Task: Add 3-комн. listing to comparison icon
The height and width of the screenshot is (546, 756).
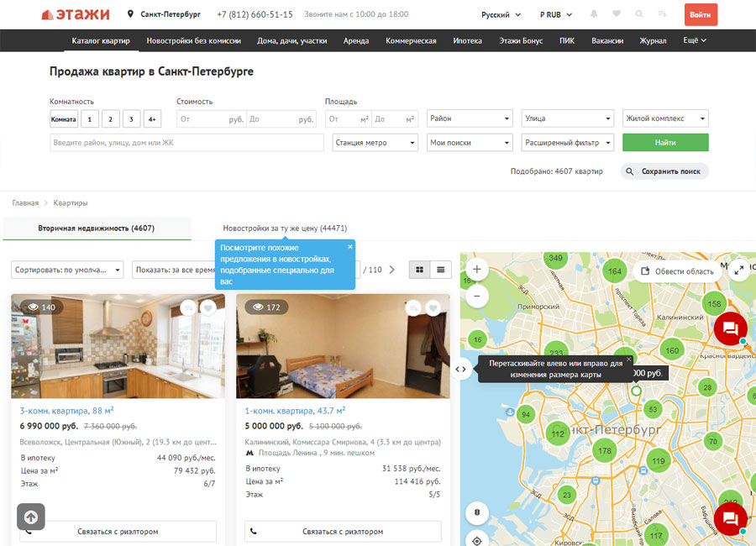Action: coord(188,307)
